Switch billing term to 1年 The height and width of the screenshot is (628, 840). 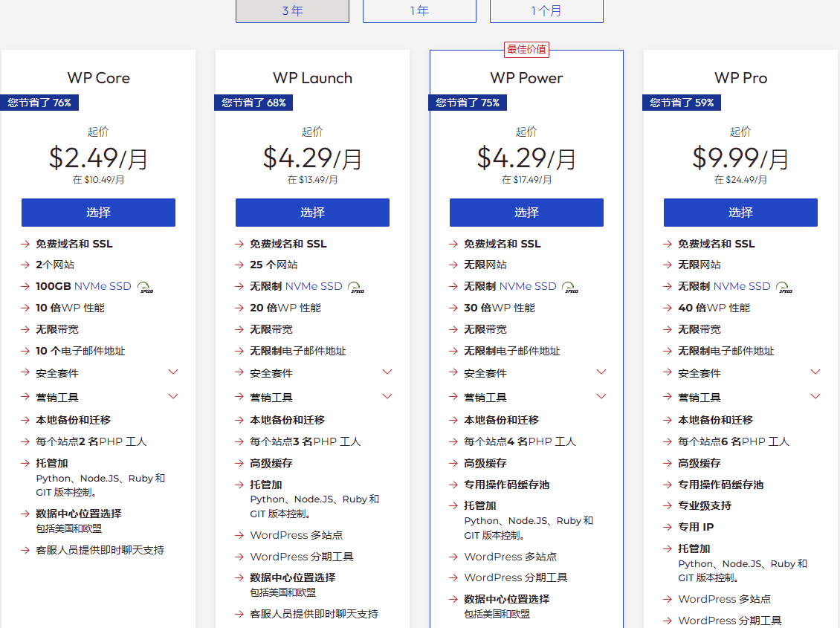point(419,11)
